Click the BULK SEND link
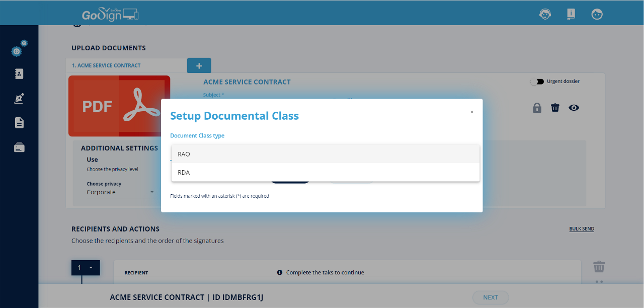The width and height of the screenshot is (644, 308). [x=582, y=229]
